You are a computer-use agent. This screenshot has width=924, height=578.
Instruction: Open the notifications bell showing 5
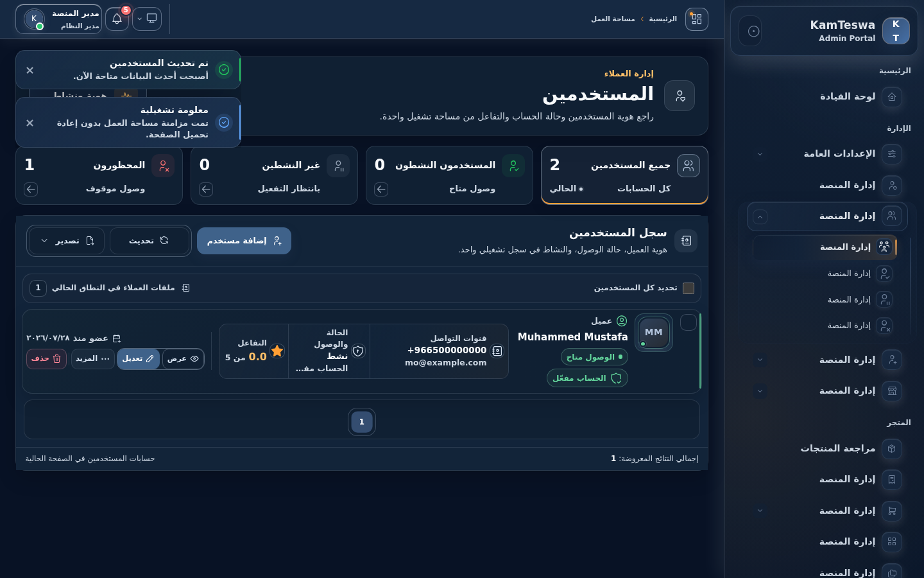tap(117, 19)
